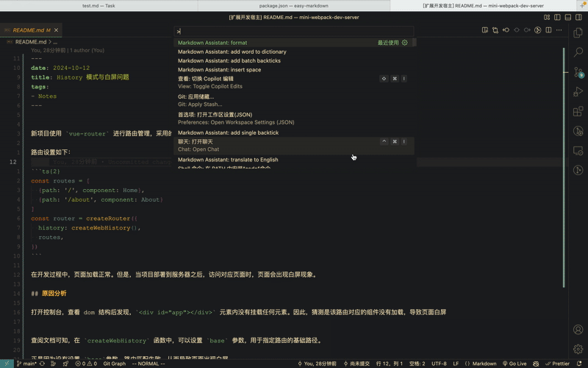This screenshot has height=368, width=588.
Task: Select the Git: Apply Stash command
Action: [293, 100]
